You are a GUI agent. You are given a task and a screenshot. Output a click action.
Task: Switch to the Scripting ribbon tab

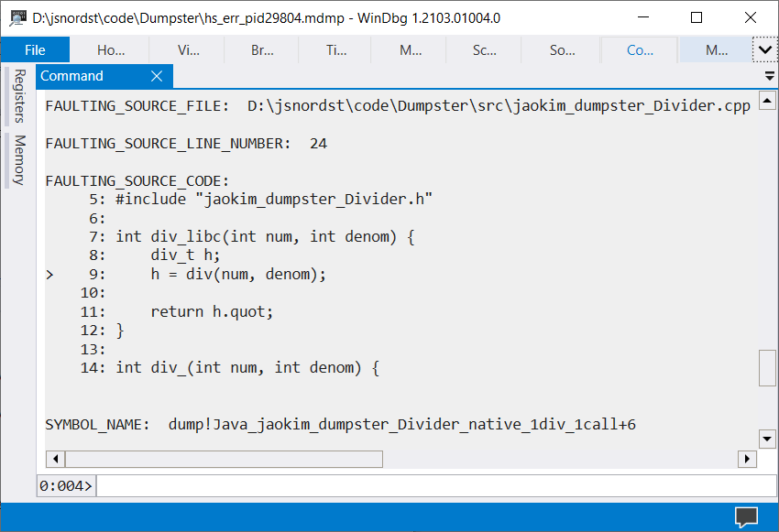coord(483,50)
